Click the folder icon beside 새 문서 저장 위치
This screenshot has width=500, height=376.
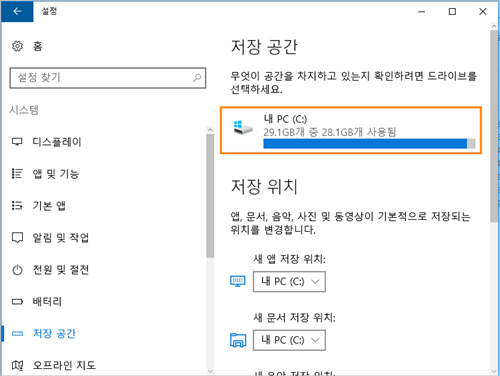click(x=238, y=340)
